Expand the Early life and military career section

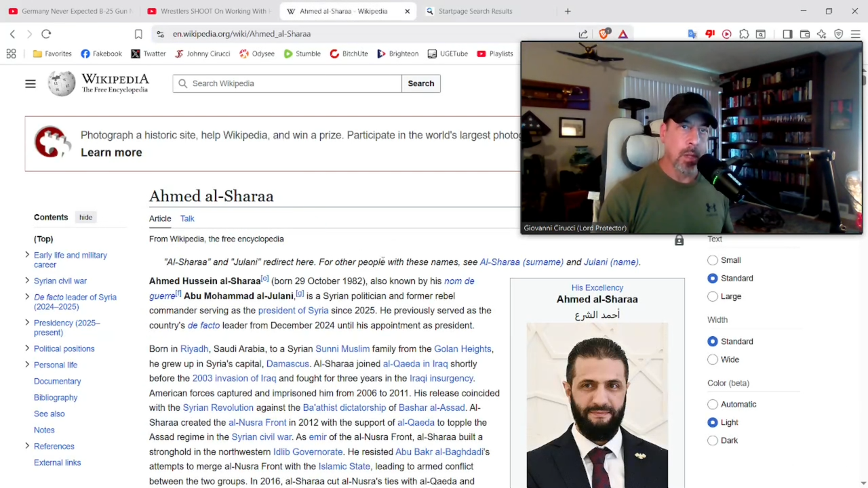[27, 255]
